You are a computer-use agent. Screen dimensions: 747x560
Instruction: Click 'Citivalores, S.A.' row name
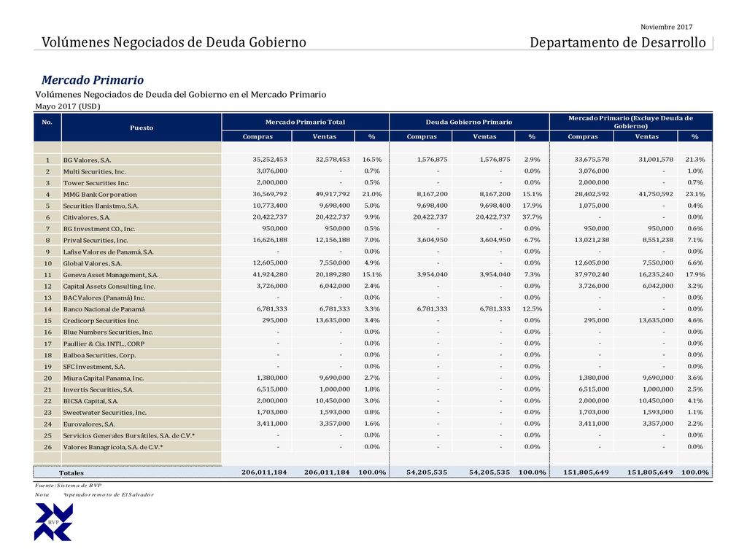86,217
